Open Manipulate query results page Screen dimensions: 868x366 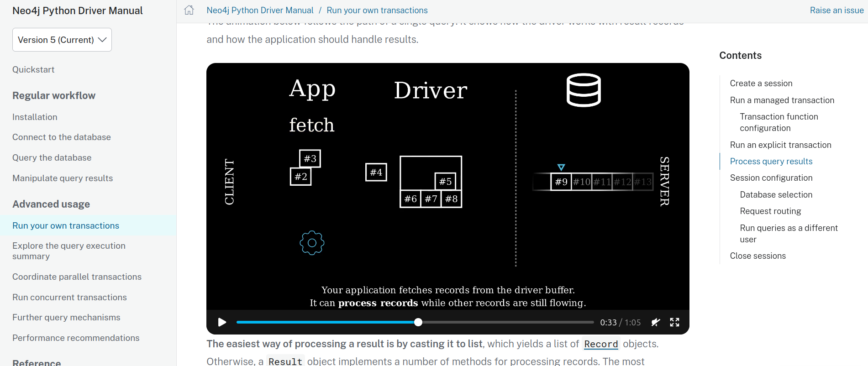pyautogui.click(x=63, y=178)
